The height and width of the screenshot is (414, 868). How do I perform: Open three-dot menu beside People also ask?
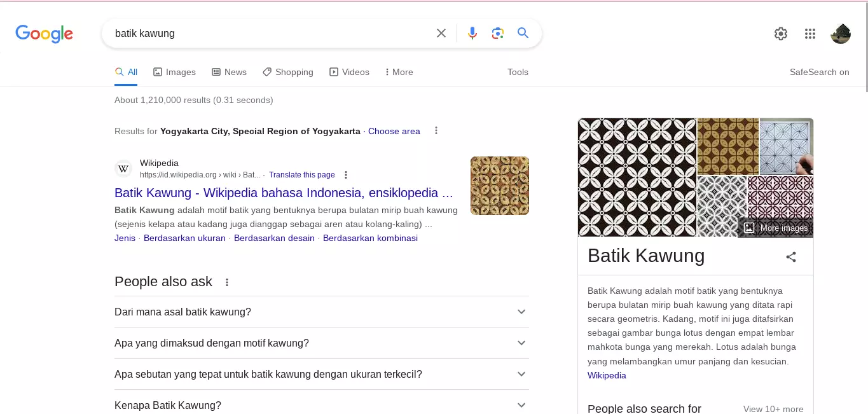click(227, 282)
